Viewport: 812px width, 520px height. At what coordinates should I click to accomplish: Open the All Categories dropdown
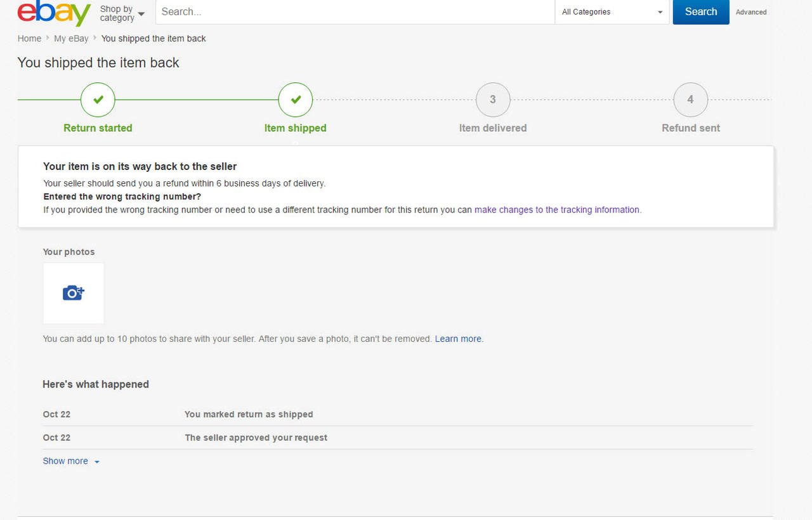[x=612, y=12]
